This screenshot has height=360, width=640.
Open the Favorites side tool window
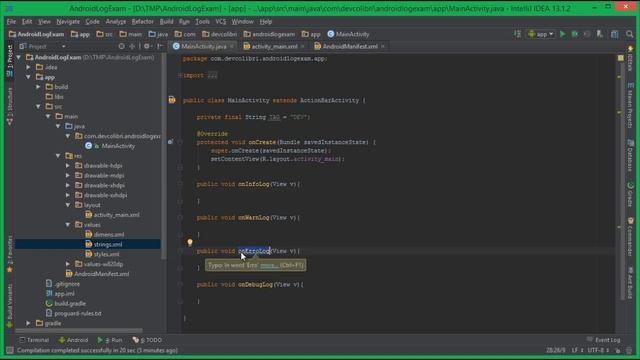10,253
